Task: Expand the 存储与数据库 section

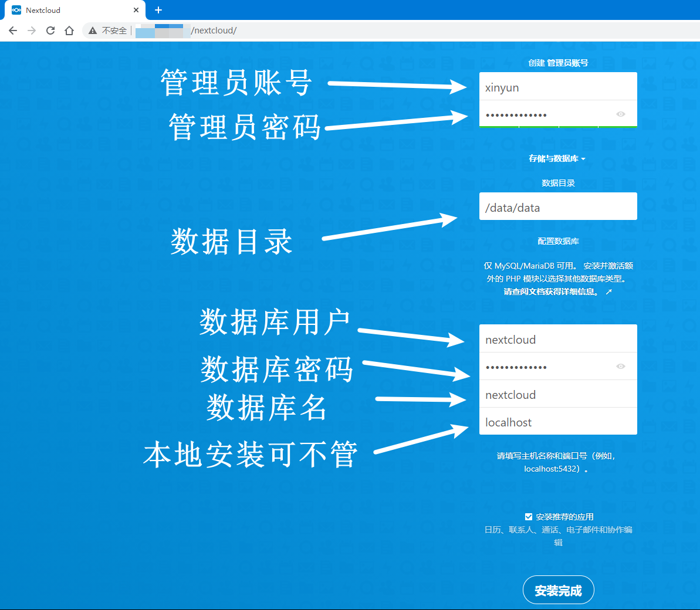Action: tap(557, 158)
